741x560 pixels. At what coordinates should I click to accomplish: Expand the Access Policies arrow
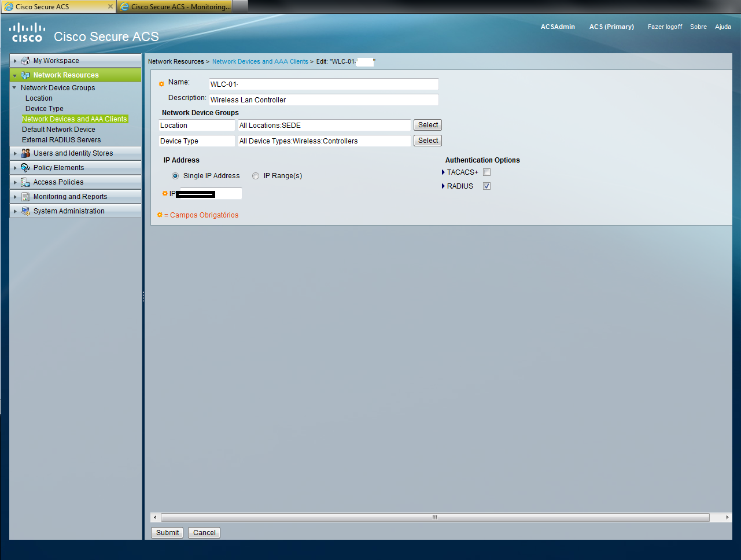(x=15, y=182)
